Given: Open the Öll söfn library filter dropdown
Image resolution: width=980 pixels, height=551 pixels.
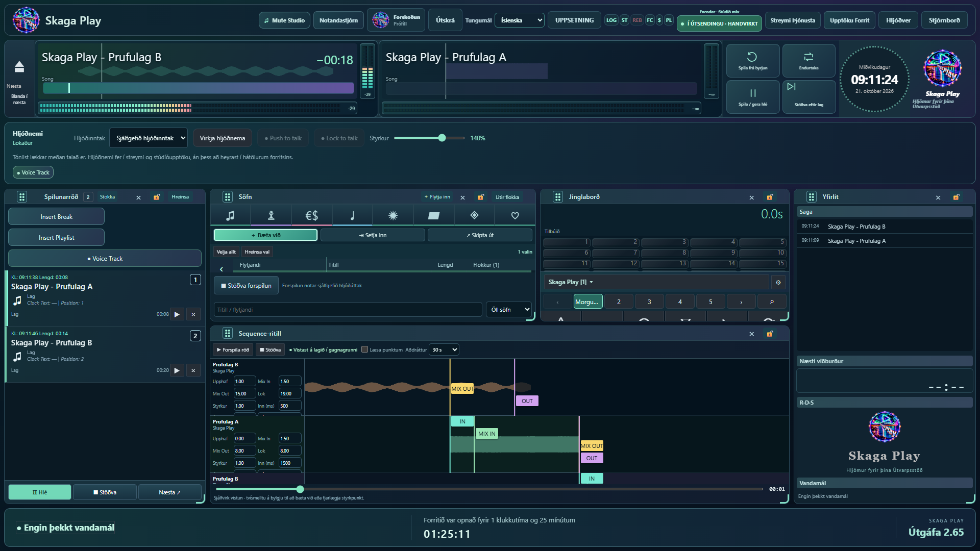Looking at the screenshot, I should coord(509,310).
